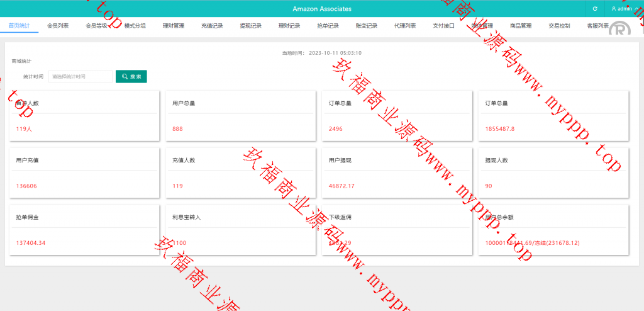Open the 代理列表 tab
Screen dimensions: 644x311
click(405, 26)
